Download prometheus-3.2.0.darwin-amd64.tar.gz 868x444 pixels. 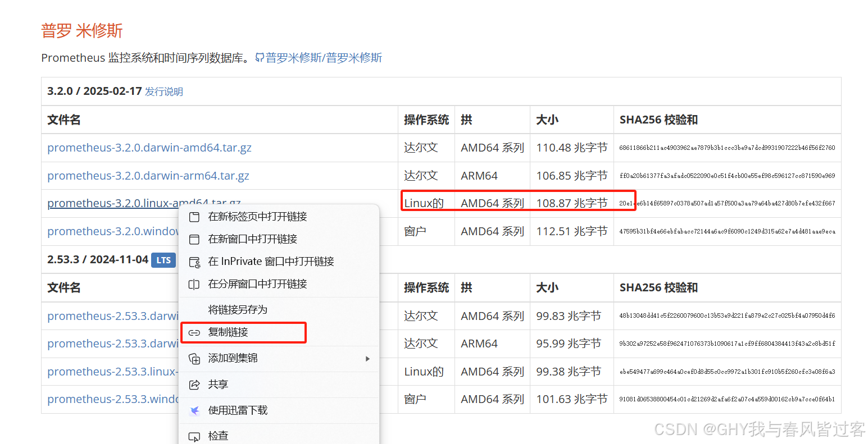(149, 148)
